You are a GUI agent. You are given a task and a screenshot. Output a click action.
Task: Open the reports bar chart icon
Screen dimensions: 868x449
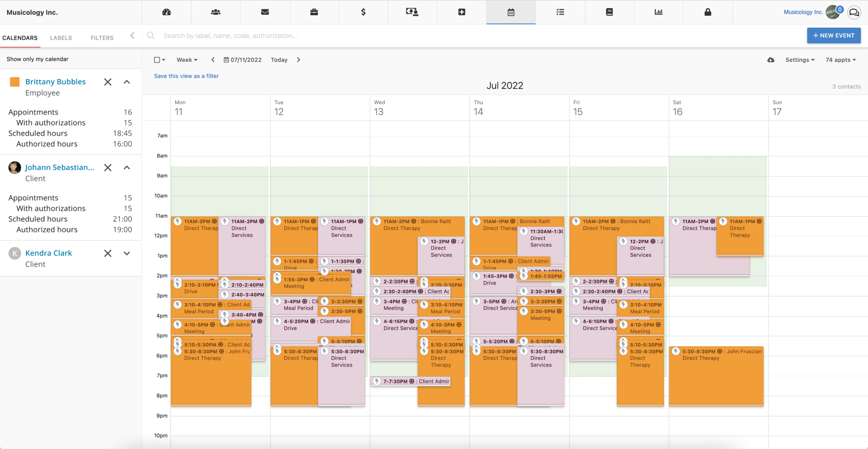click(x=659, y=12)
